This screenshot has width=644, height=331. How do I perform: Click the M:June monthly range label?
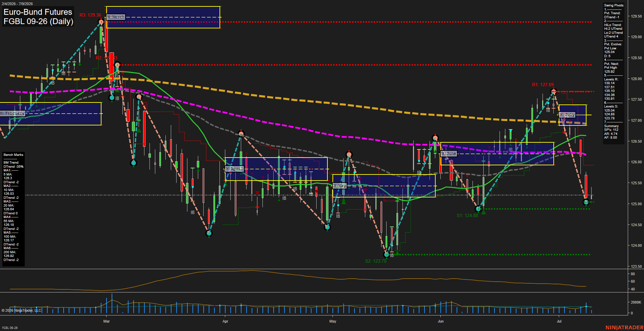pyautogui.click(x=449, y=153)
